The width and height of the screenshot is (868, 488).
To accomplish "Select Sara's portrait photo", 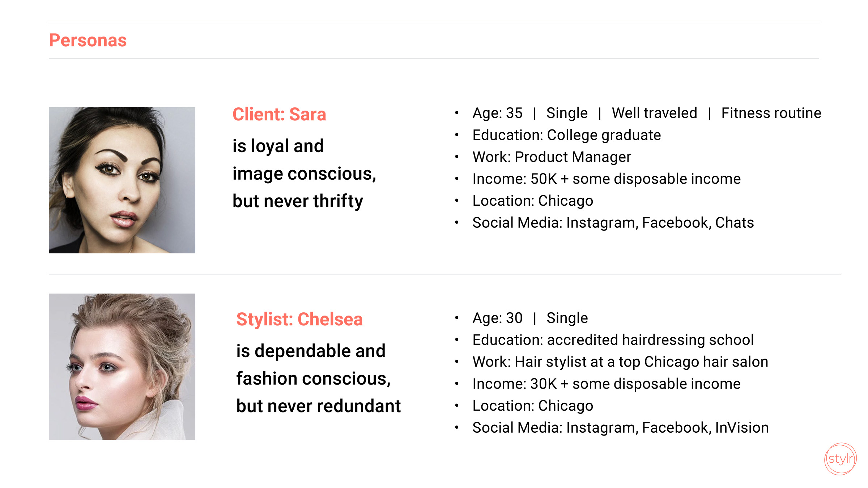I will pos(122,180).
